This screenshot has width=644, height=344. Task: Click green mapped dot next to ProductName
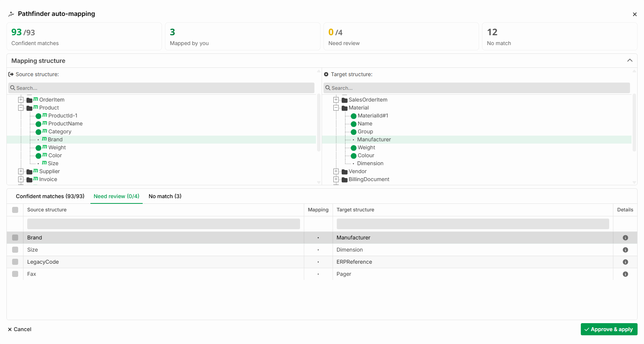38,124
